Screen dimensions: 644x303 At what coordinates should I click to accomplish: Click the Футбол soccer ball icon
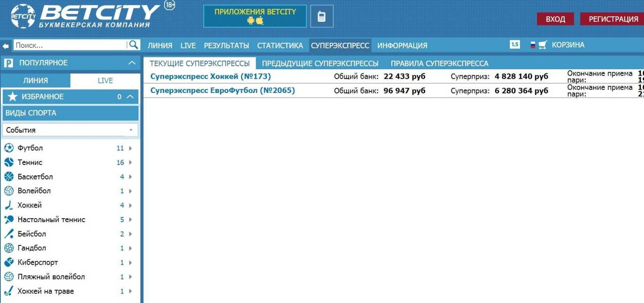click(x=9, y=148)
